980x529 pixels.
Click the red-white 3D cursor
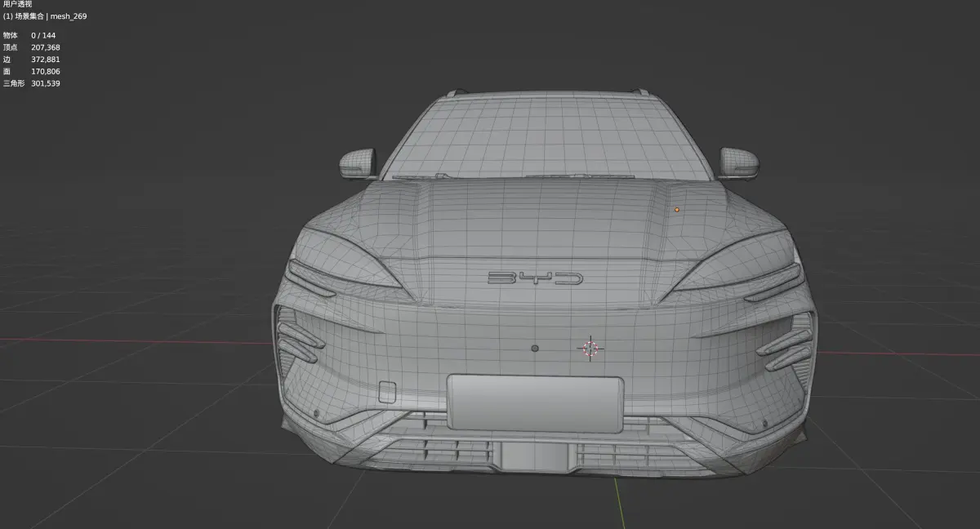point(590,349)
